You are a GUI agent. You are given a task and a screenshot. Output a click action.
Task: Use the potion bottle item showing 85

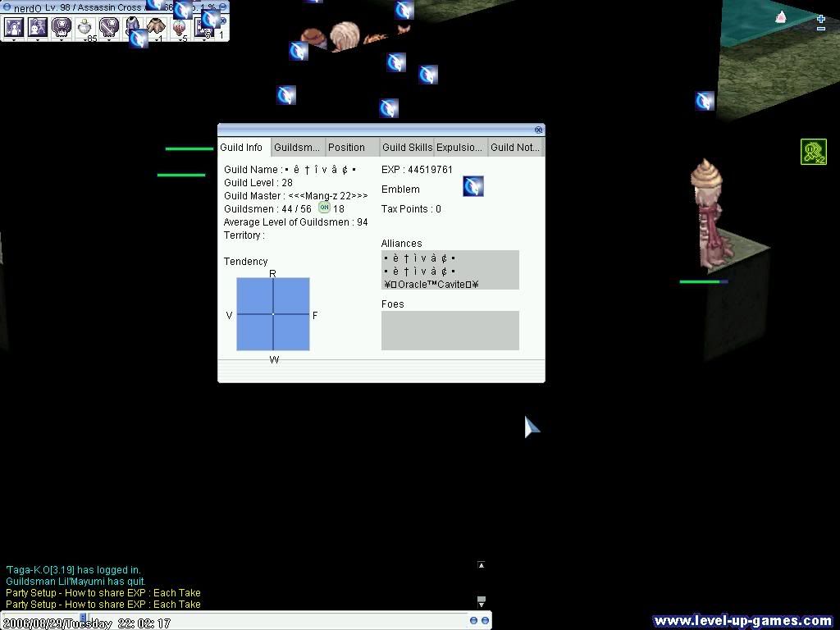[x=85, y=28]
